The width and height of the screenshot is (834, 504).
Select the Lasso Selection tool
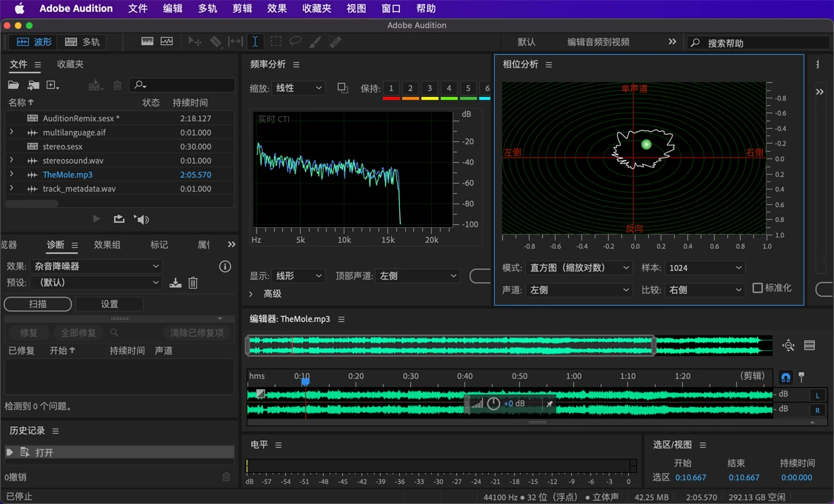(296, 42)
